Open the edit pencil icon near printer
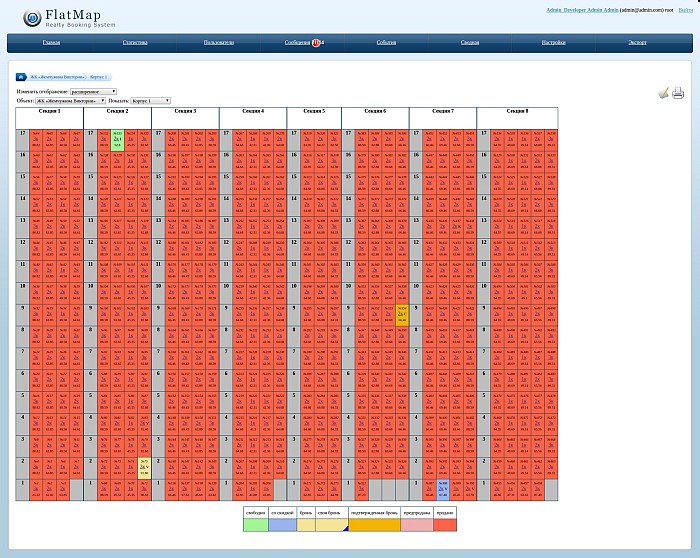This screenshot has height=558, width=700. (x=663, y=93)
